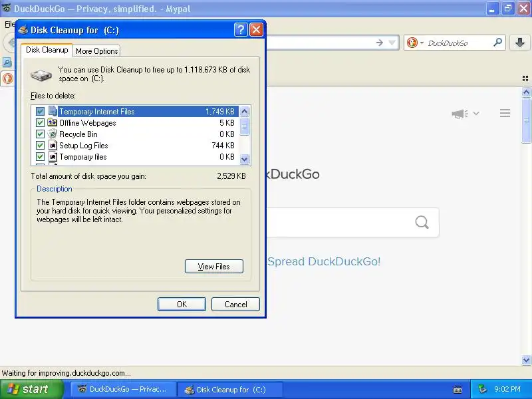Click the tab groups grid icon in Mypal

click(525, 78)
